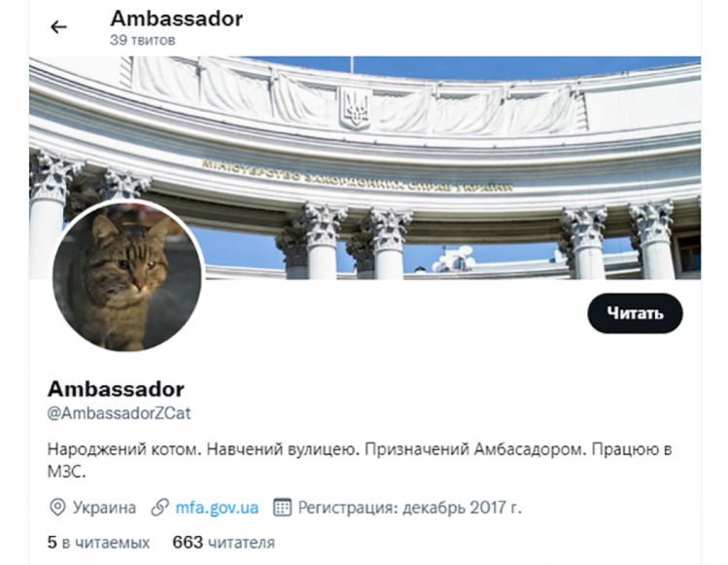728x565 pixels.
Task: Click the calendar registration icon
Action: pyautogui.click(x=282, y=508)
